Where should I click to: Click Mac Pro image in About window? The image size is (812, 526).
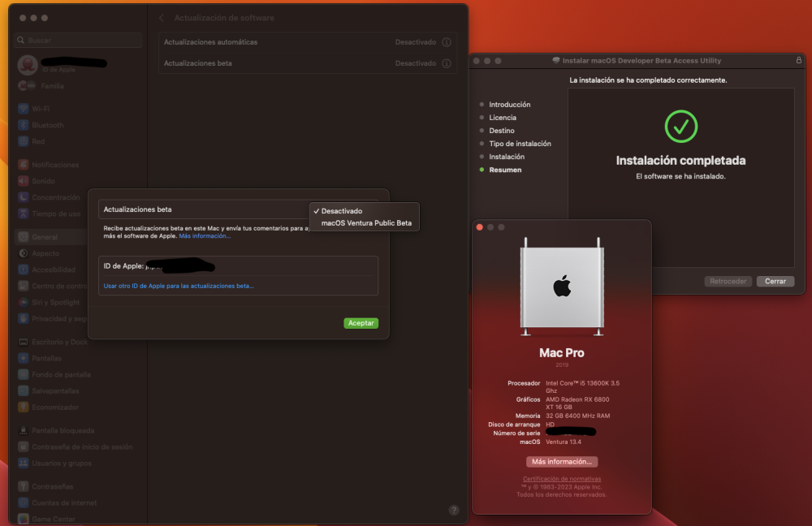click(x=562, y=287)
